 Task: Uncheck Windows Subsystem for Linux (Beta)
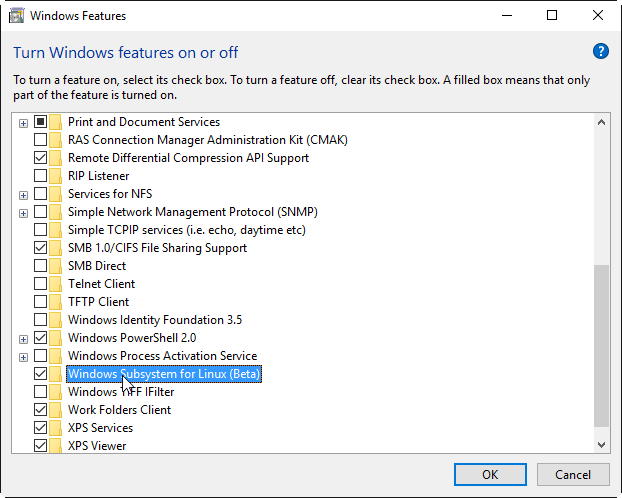click(40, 373)
